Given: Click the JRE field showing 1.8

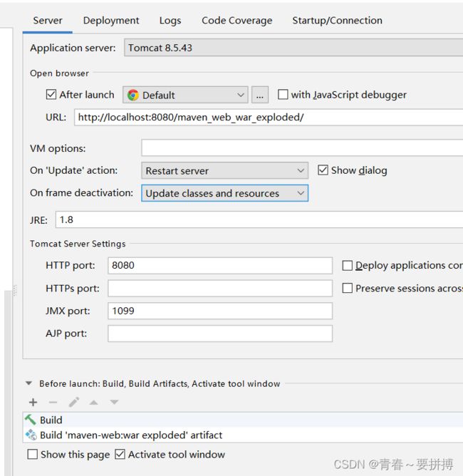Looking at the screenshot, I should click(x=259, y=219).
